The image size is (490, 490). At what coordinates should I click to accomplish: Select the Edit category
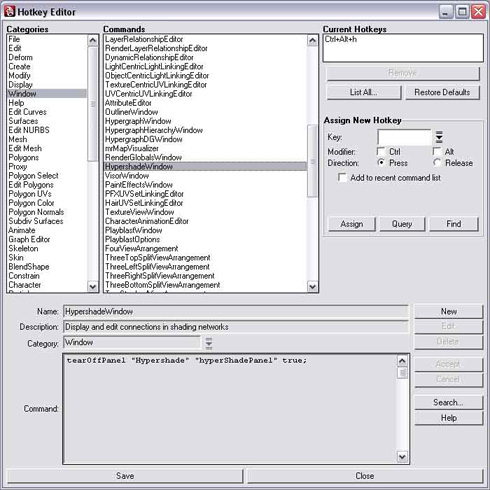coord(46,48)
